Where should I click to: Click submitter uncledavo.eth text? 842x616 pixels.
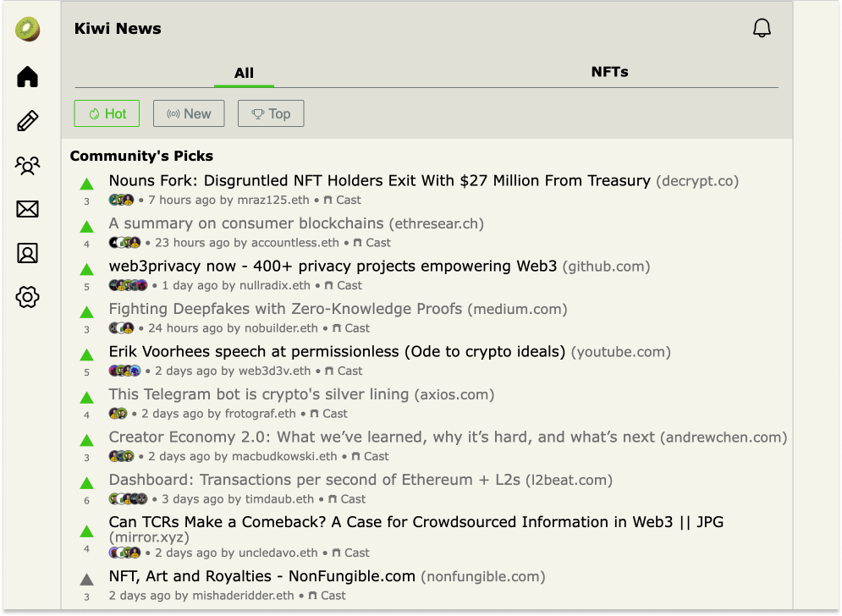click(x=278, y=553)
